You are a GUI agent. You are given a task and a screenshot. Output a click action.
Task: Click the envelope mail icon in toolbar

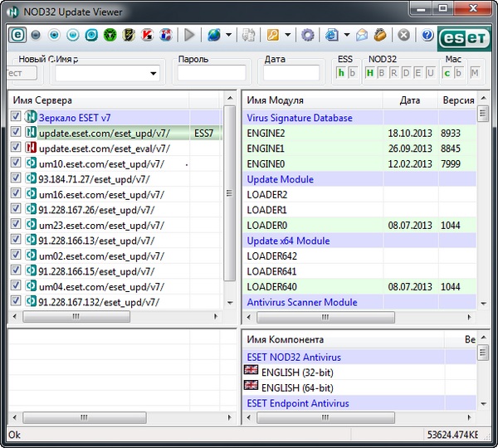pyautogui.click(x=362, y=35)
